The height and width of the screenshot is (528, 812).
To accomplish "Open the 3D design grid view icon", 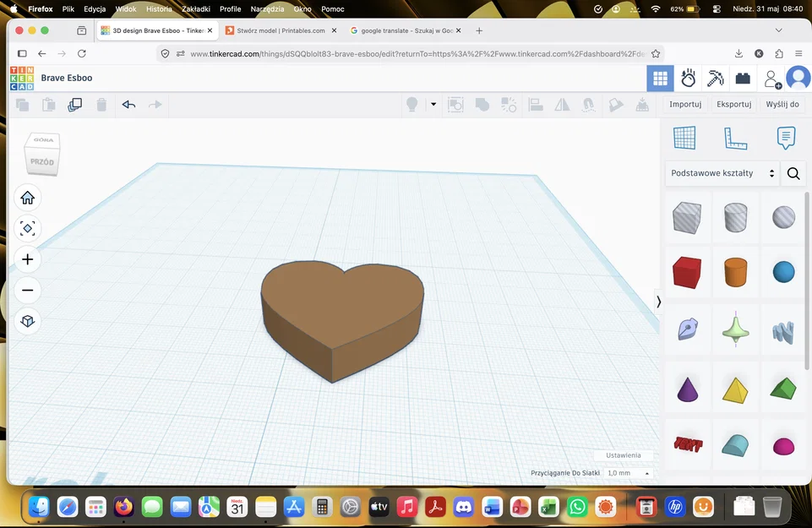I will tap(660, 79).
